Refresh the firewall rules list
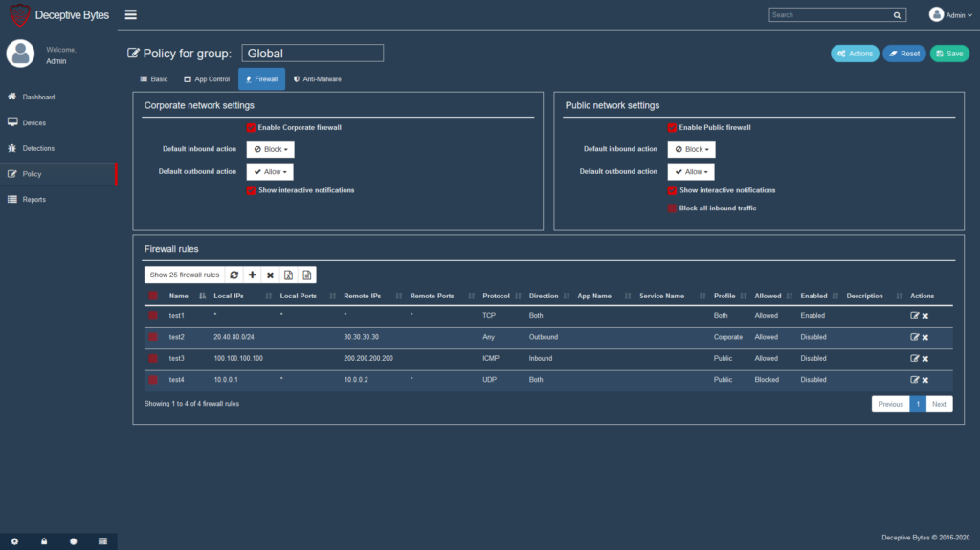980x550 pixels. (x=234, y=275)
